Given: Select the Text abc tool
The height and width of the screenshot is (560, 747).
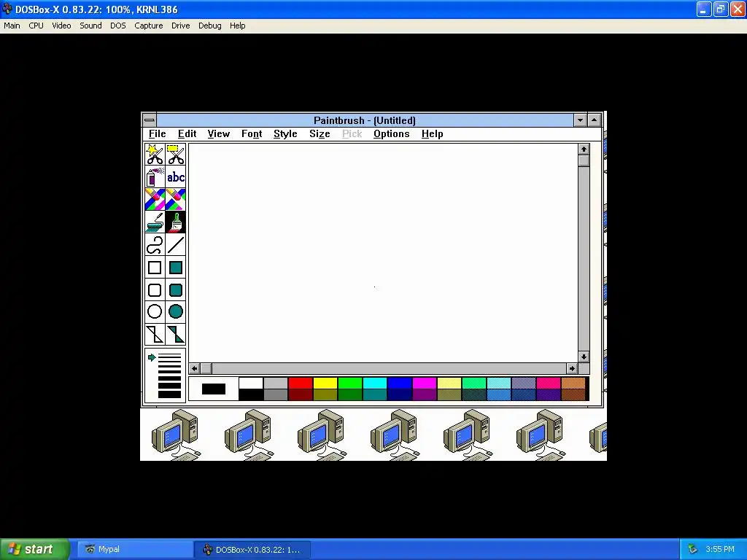Looking at the screenshot, I should 176,177.
